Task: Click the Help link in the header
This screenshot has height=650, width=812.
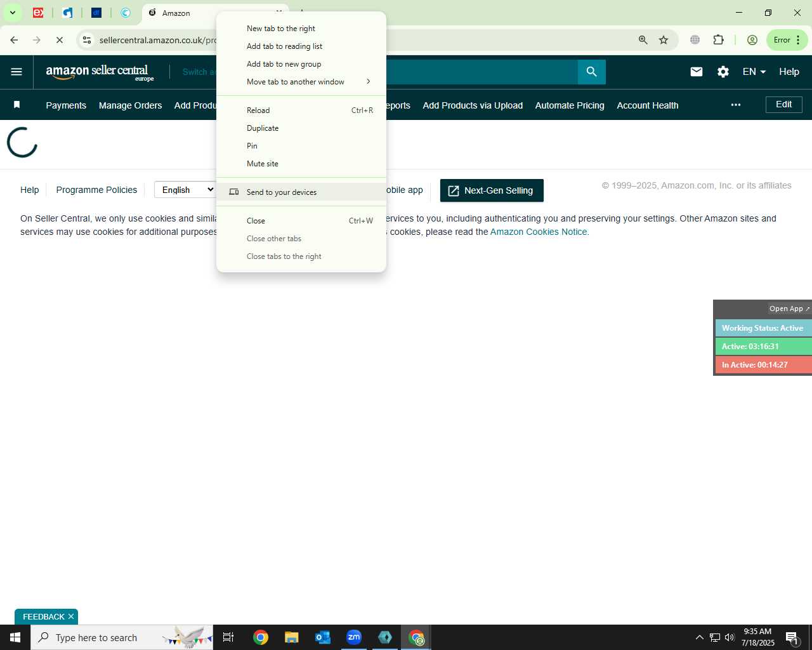Action: click(x=789, y=72)
